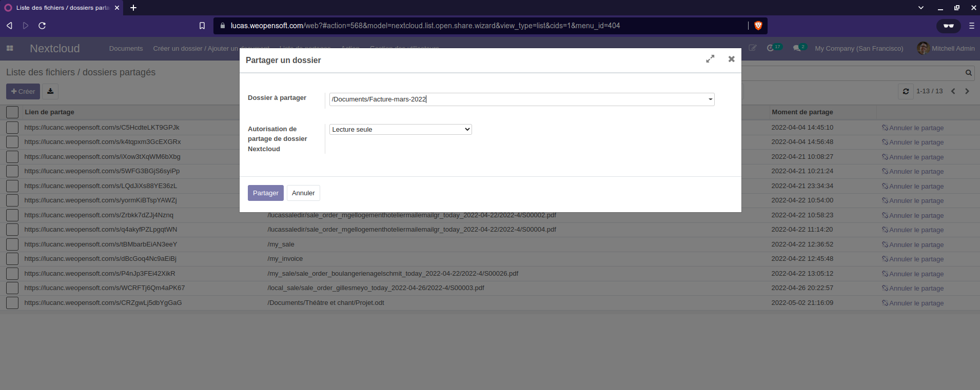Check the row for link CRZgwLj5dbYgGaG
Screen dimensions: 980x390
[x=12, y=303]
